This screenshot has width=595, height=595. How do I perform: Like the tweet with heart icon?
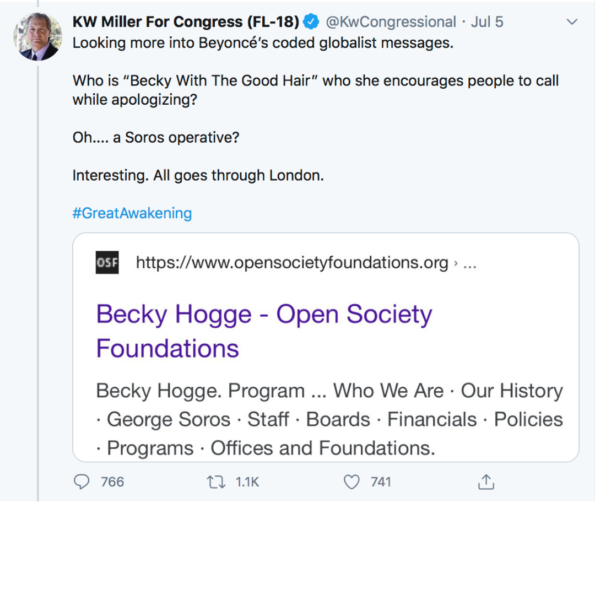351,482
